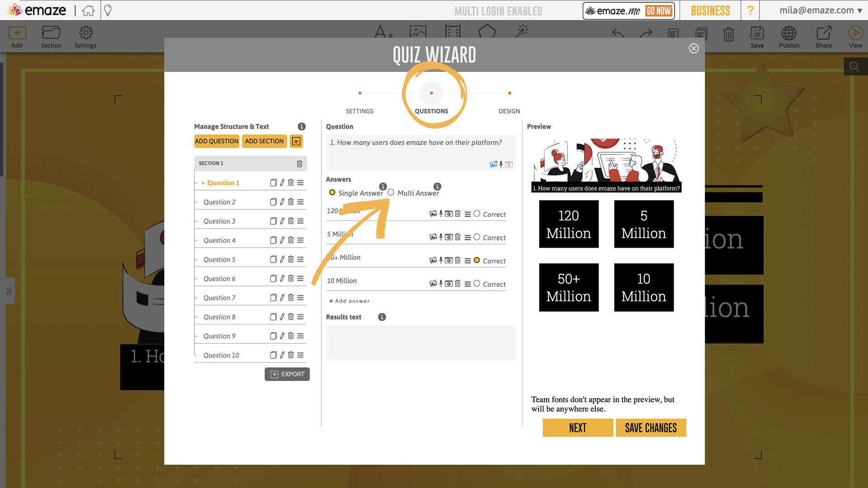Click the Save Changes button
The height and width of the screenshot is (488, 868).
point(651,428)
